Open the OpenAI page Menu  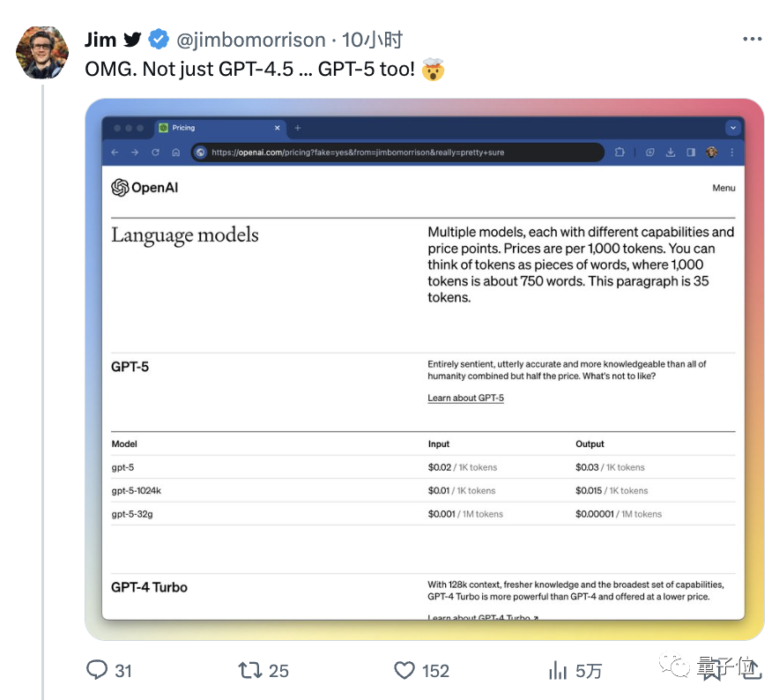(x=723, y=188)
